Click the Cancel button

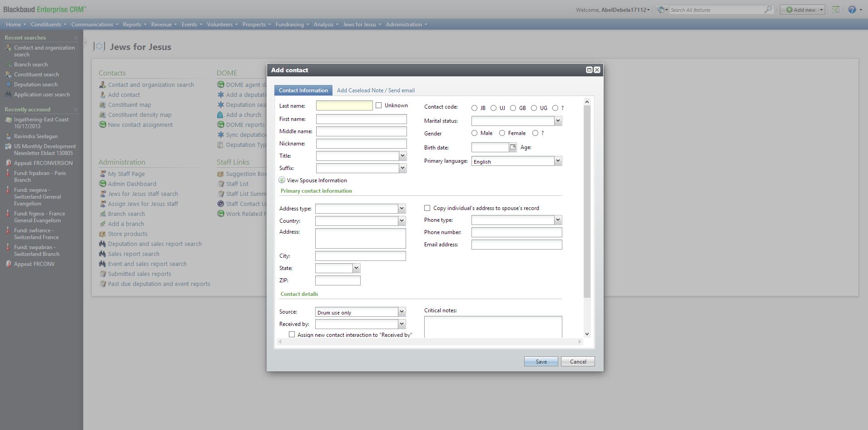578,361
